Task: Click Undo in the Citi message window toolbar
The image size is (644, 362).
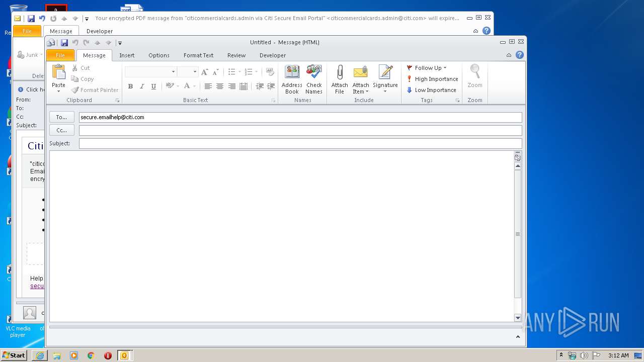Action: (x=42, y=19)
